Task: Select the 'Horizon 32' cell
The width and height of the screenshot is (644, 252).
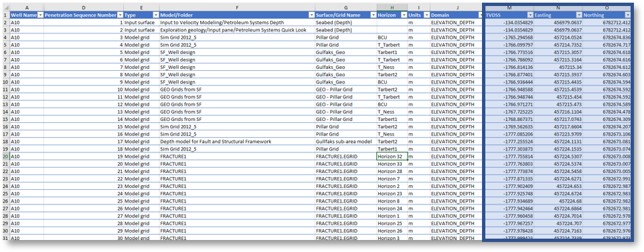Action: 392,156
